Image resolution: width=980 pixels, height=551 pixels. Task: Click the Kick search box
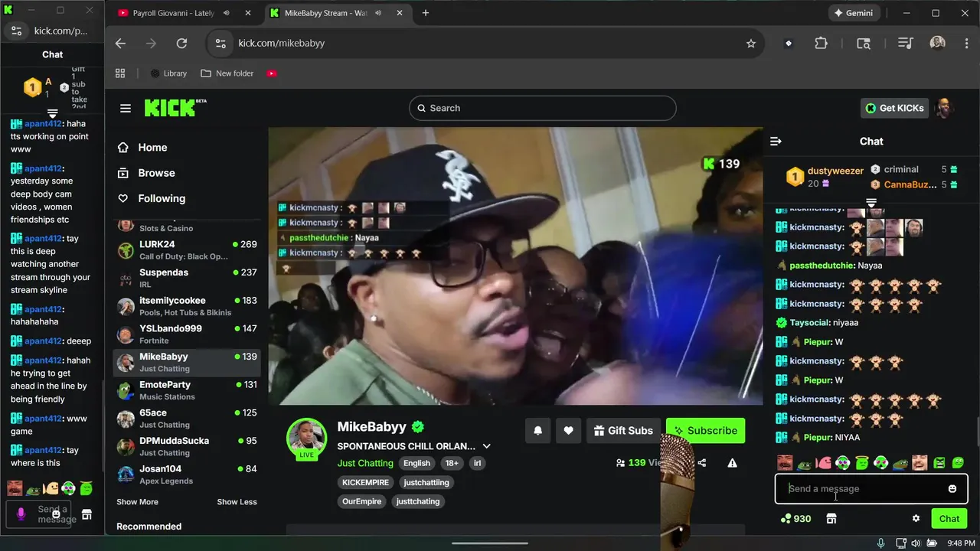pyautogui.click(x=543, y=108)
